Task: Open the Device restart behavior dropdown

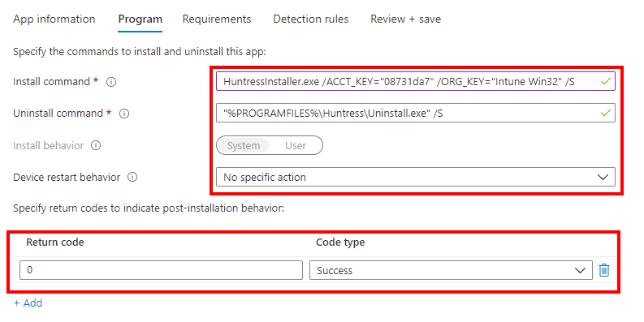Action: tap(416, 177)
